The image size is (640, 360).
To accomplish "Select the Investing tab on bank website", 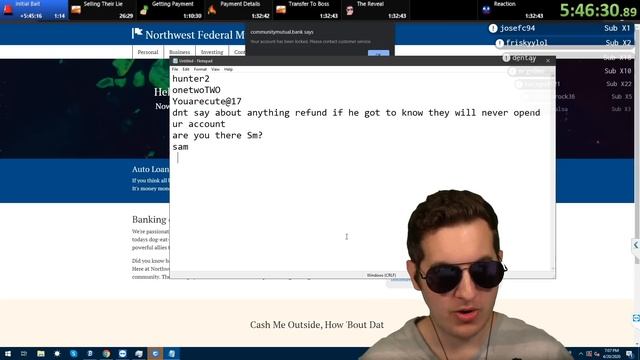I will tap(212, 52).
